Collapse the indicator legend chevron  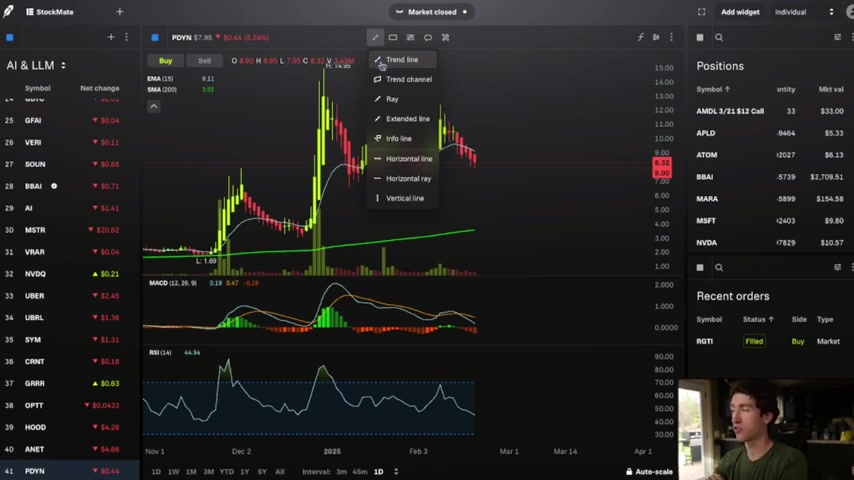[154, 106]
